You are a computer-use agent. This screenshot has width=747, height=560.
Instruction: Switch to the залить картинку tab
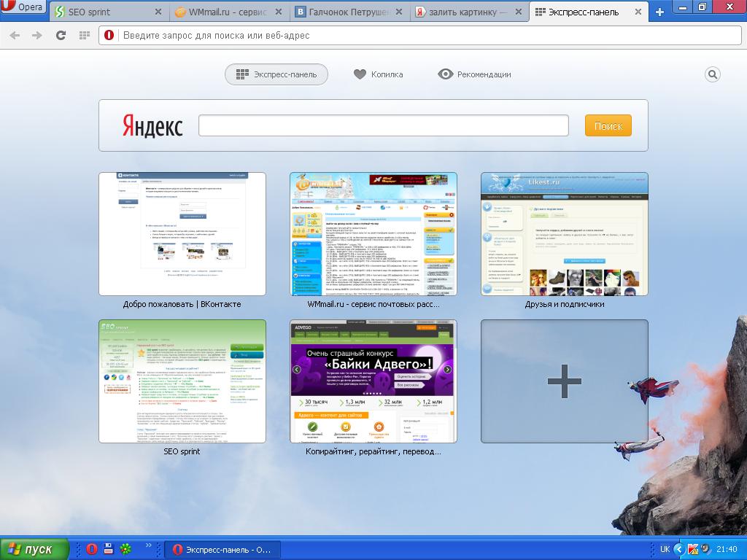(x=469, y=12)
